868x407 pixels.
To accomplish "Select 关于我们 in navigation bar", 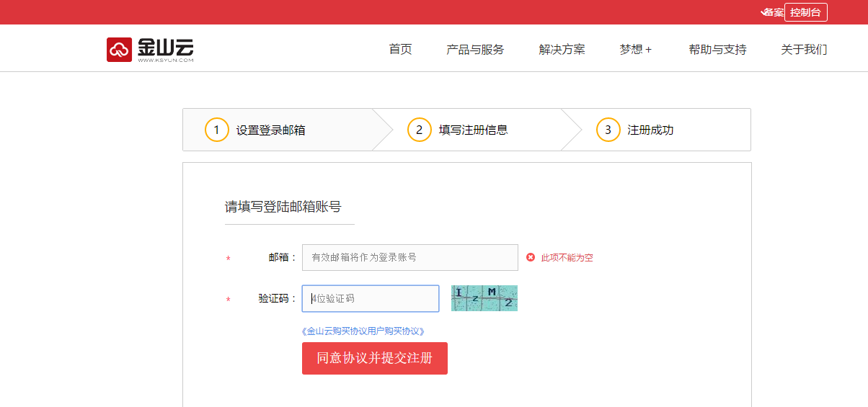I will pyautogui.click(x=804, y=50).
